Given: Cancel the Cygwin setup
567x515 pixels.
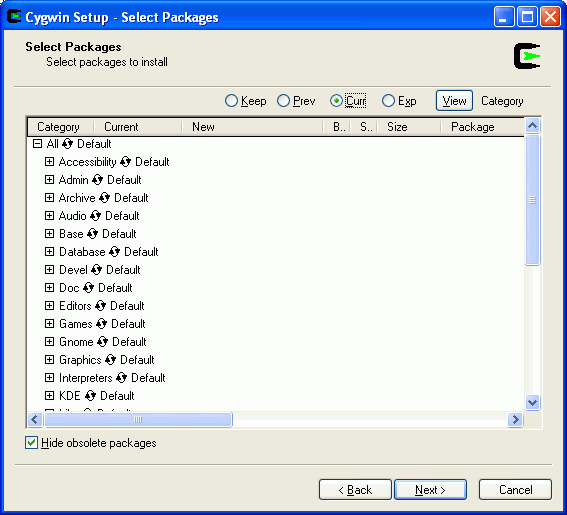Looking at the screenshot, I should coord(515,490).
